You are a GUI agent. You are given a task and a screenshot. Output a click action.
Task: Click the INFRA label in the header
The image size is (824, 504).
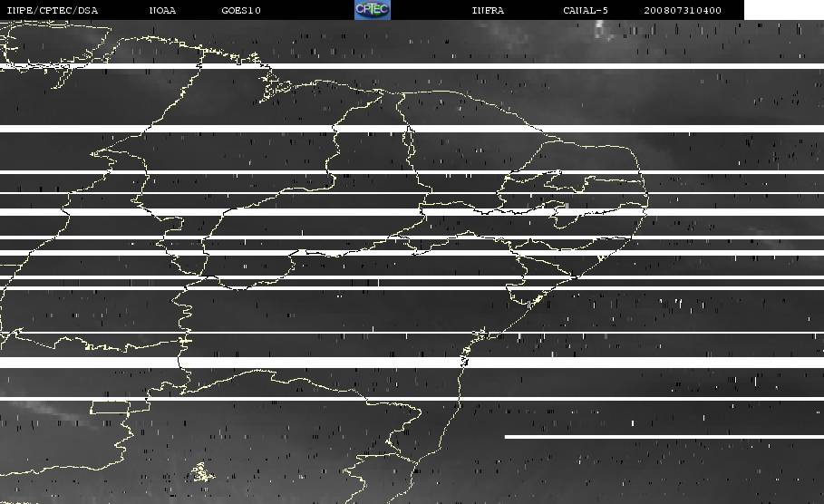(x=488, y=11)
